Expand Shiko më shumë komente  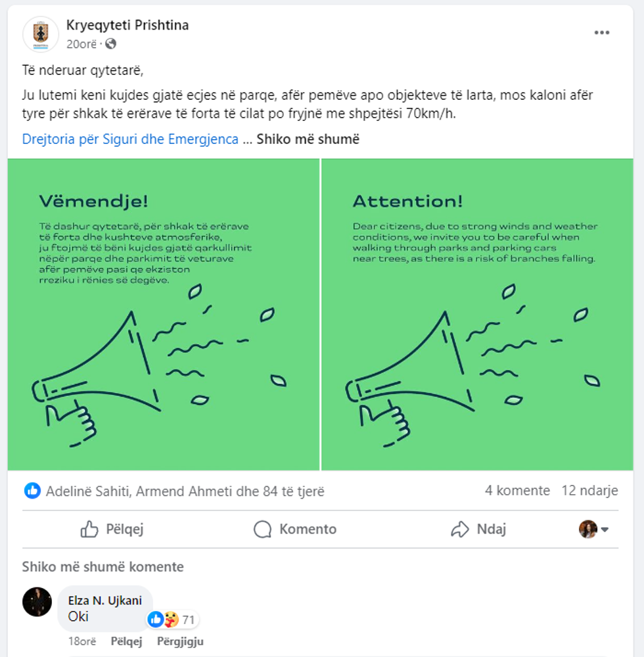coord(103,567)
